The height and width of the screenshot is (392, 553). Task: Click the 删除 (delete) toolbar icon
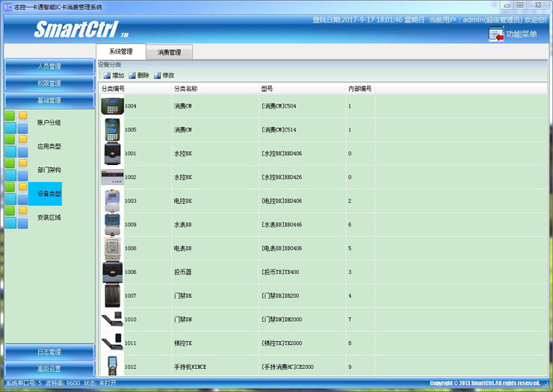[x=132, y=75]
